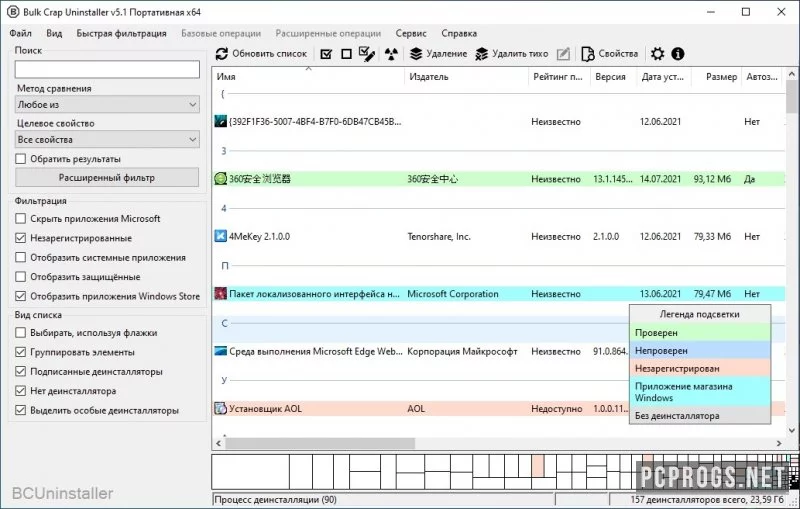This screenshot has width=800, height=509.
Task: Sort by Версия column header
Action: [x=613, y=77]
